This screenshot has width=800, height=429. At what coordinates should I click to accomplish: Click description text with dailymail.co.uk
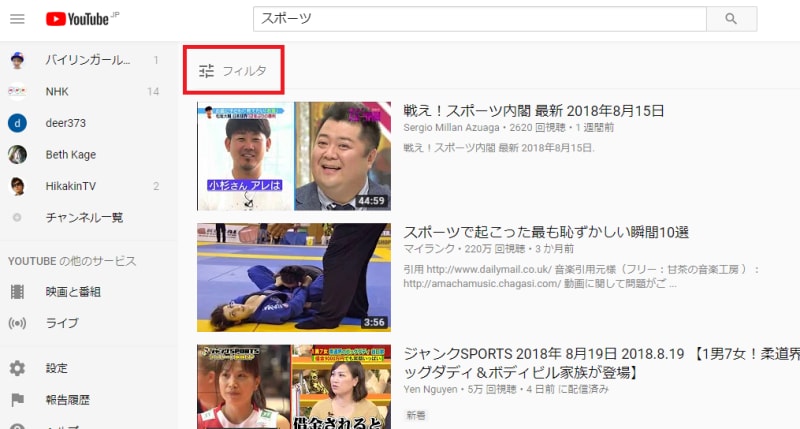[x=582, y=276]
